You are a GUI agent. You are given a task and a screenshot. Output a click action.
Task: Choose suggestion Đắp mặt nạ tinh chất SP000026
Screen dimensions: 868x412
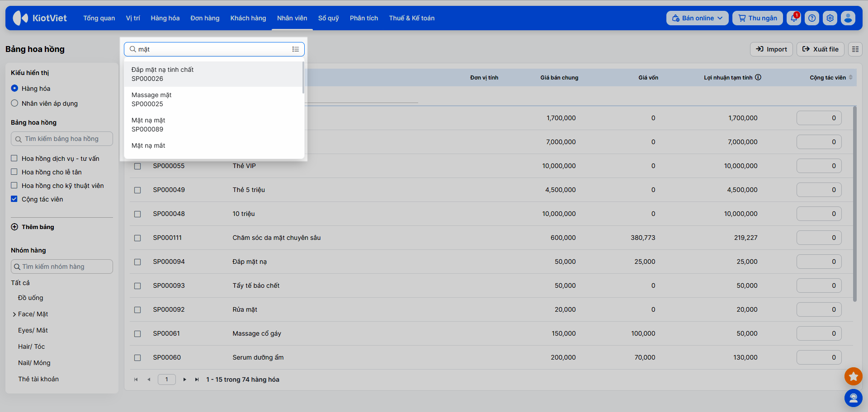[x=213, y=74]
